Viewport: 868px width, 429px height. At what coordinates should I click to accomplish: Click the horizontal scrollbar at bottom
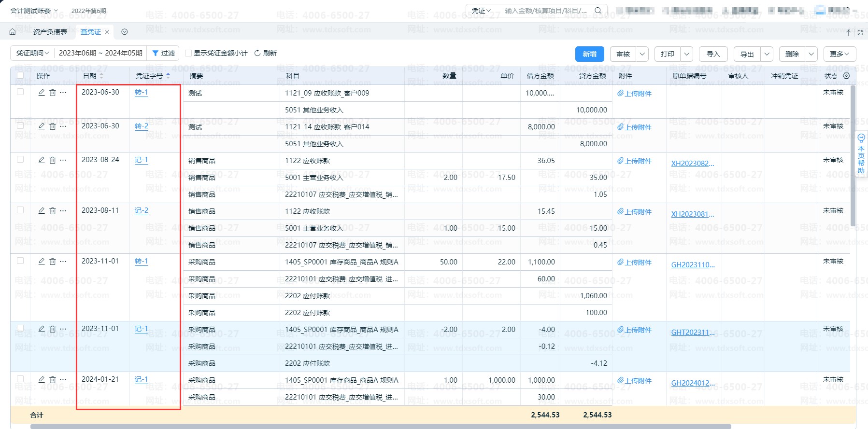click(381, 427)
